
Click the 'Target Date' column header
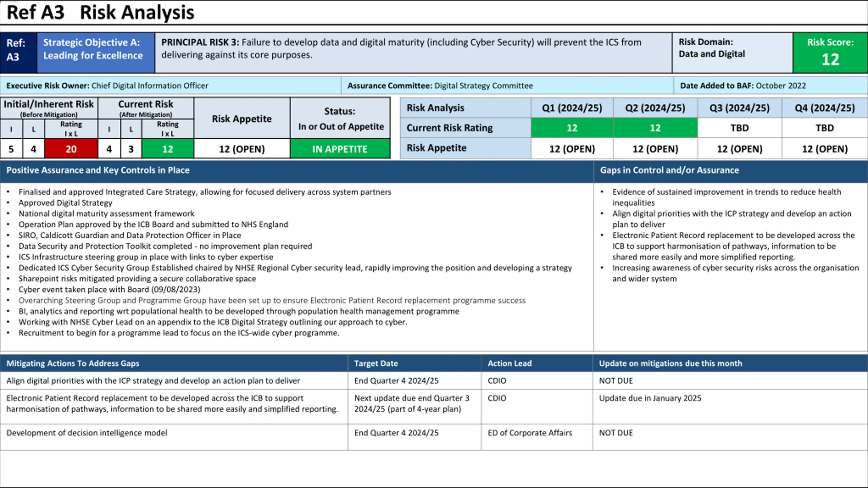(x=414, y=363)
